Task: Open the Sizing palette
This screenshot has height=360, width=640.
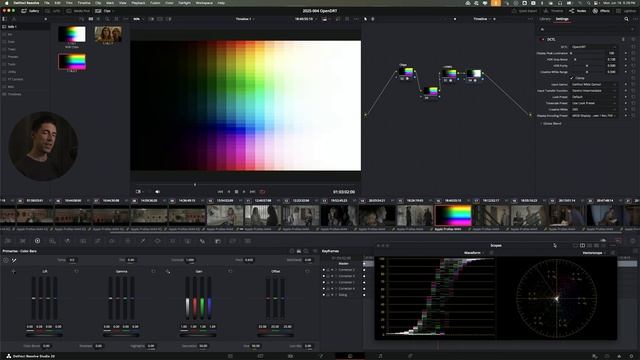Action: (x=233, y=241)
